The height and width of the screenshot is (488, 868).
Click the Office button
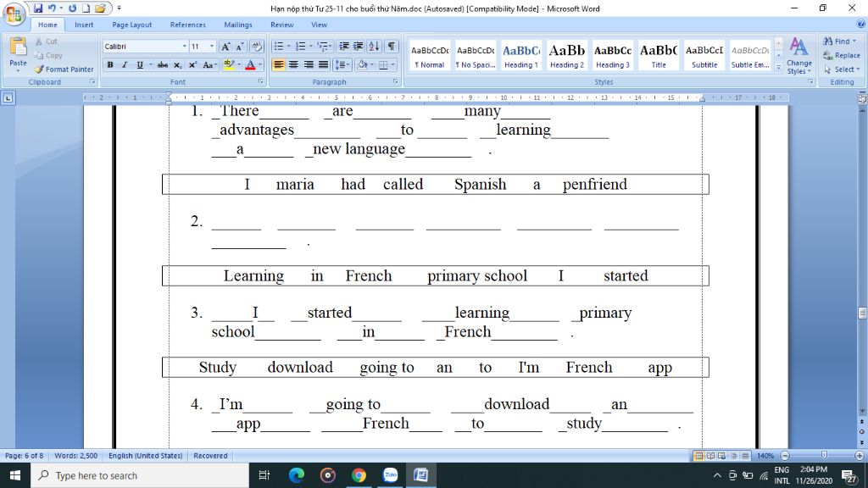pyautogui.click(x=14, y=14)
